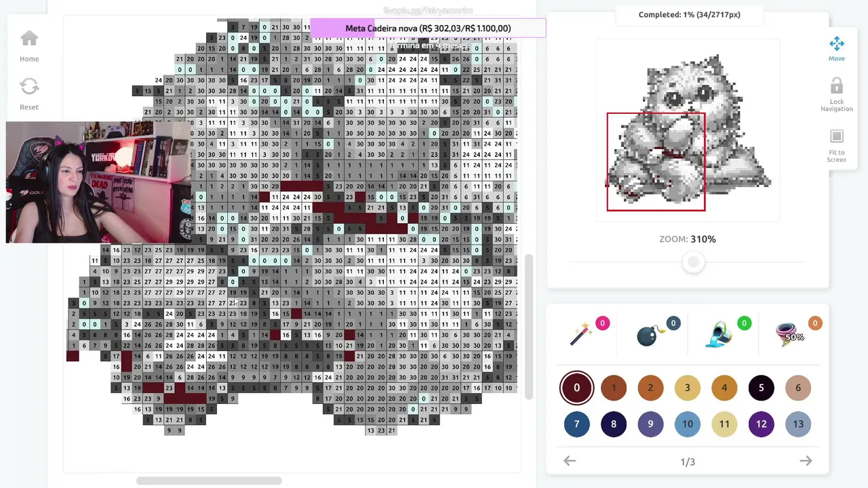Go to next palette page
This screenshot has width=868, height=488.
click(x=806, y=461)
